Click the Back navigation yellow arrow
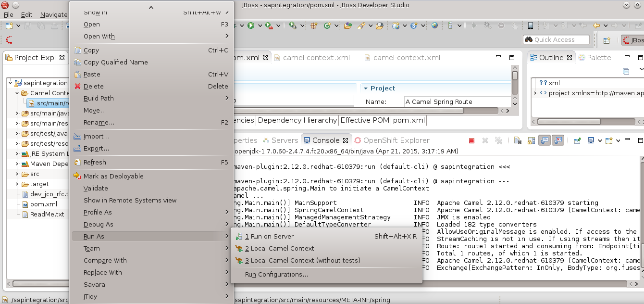Image resolution: width=644 pixels, height=304 pixels. [596, 25]
